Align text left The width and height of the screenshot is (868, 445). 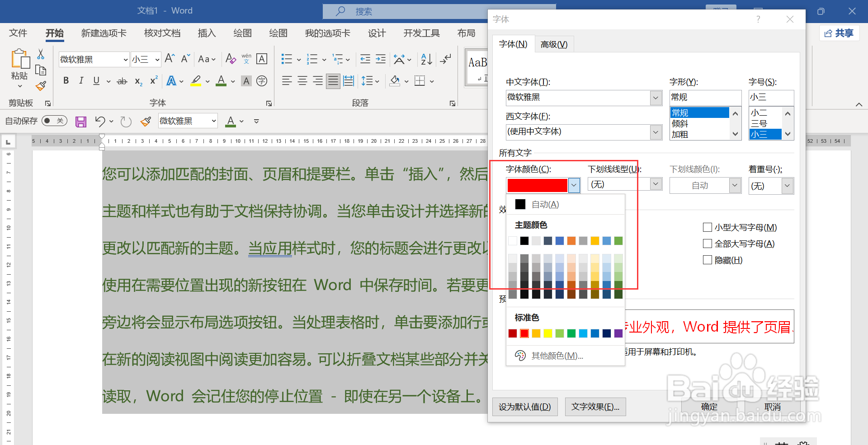pyautogui.click(x=287, y=81)
